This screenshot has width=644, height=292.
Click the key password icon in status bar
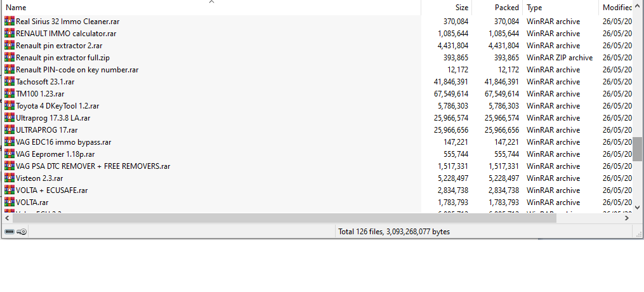22,232
